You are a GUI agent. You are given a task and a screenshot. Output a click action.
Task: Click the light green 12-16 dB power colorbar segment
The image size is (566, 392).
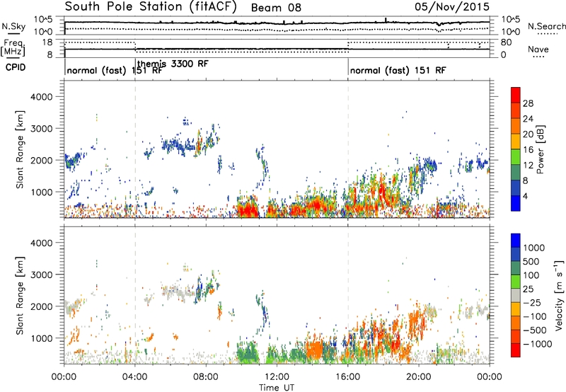516,157
